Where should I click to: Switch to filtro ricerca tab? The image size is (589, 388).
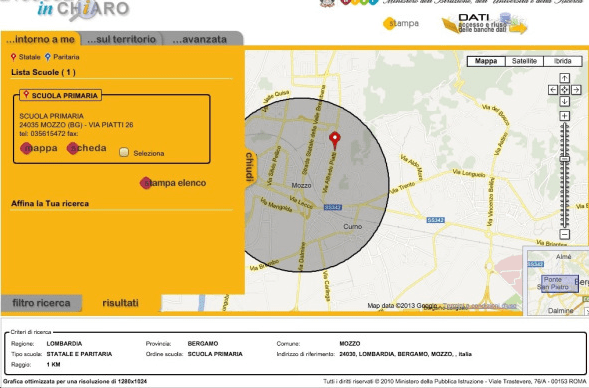click(x=41, y=303)
